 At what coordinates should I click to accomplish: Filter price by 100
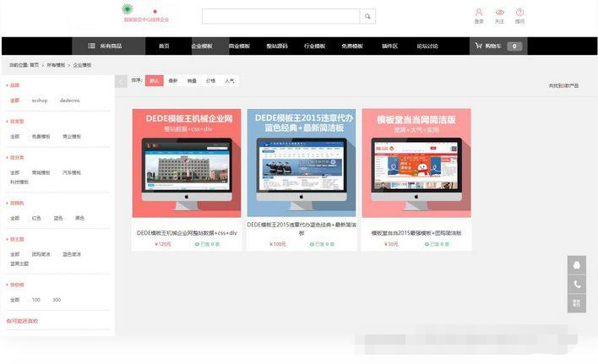point(36,300)
